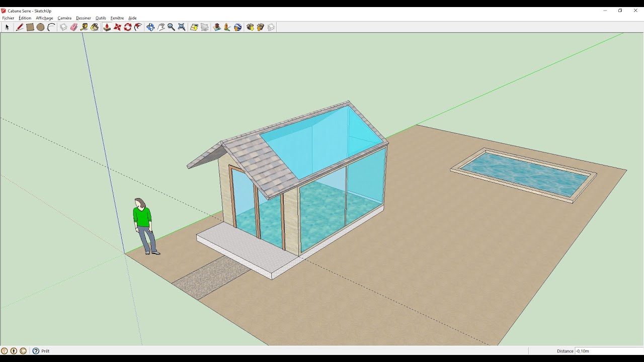The height and width of the screenshot is (362, 644).
Task: Open the Fichier menu
Action: (8, 18)
